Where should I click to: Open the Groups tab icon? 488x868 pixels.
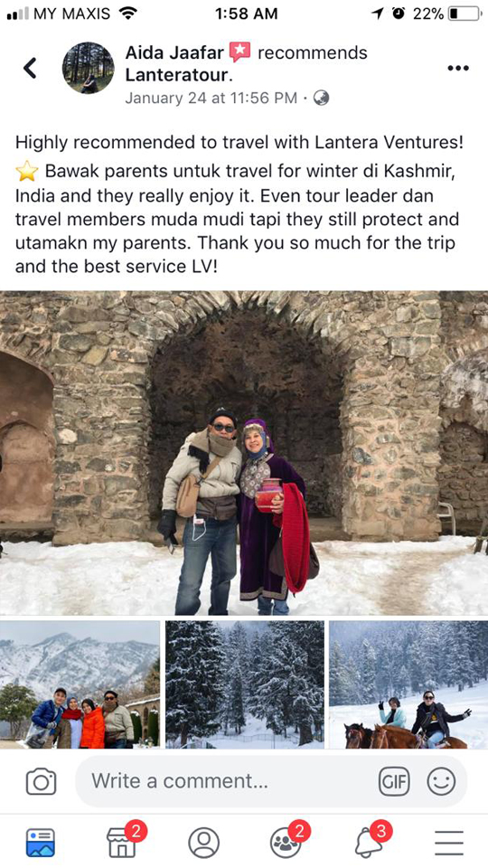point(286,842)
